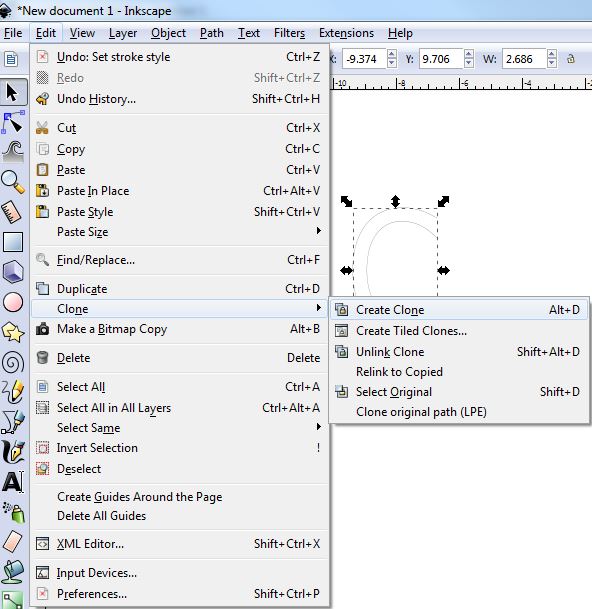The width and height of the screenshot is (592, 609).
Task: Expand the Clone submenu
Action: click(180, 309)
